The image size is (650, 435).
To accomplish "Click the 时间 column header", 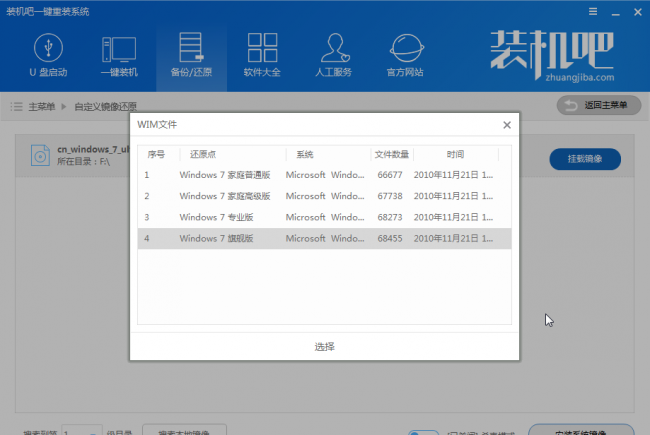I will [455, 154].
